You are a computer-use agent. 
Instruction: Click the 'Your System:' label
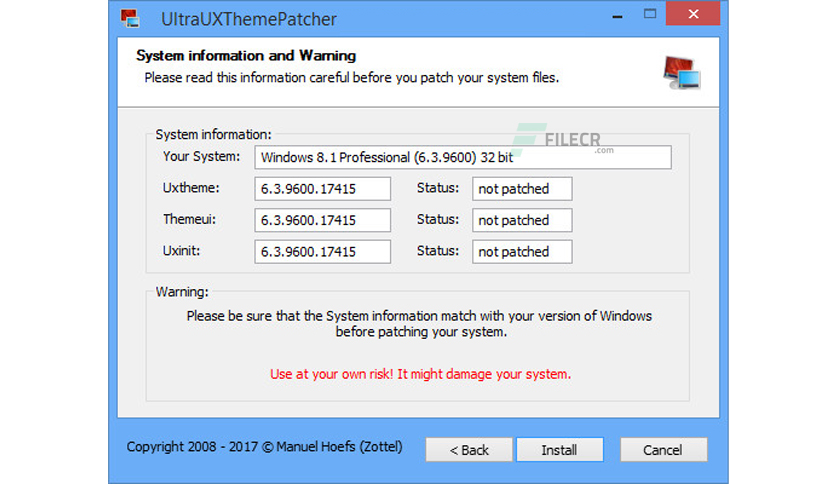(x=202, y=157)
